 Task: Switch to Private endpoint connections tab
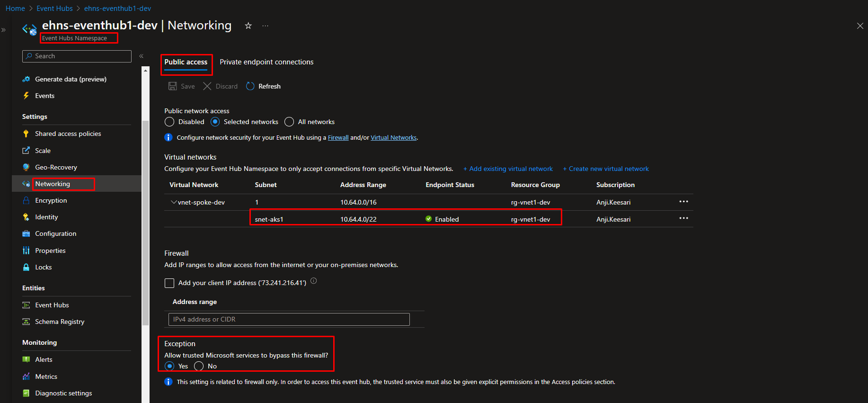pyautogui.click(x=266, y=62)
